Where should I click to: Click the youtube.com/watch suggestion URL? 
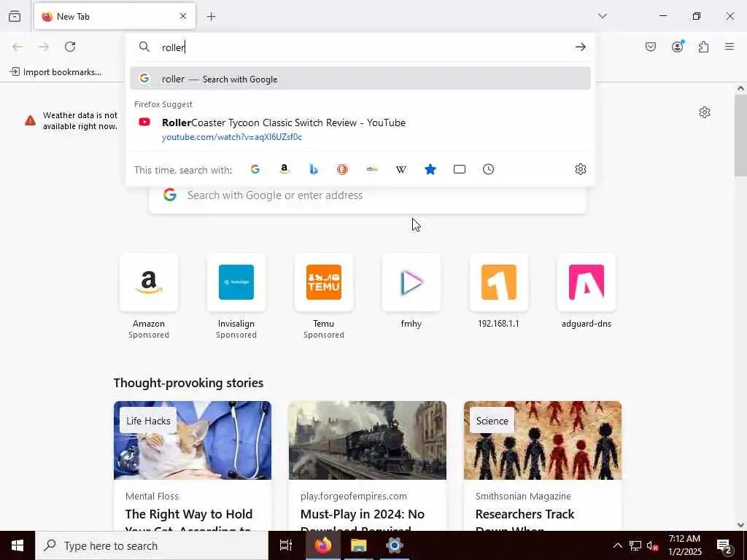pos(232,137)
